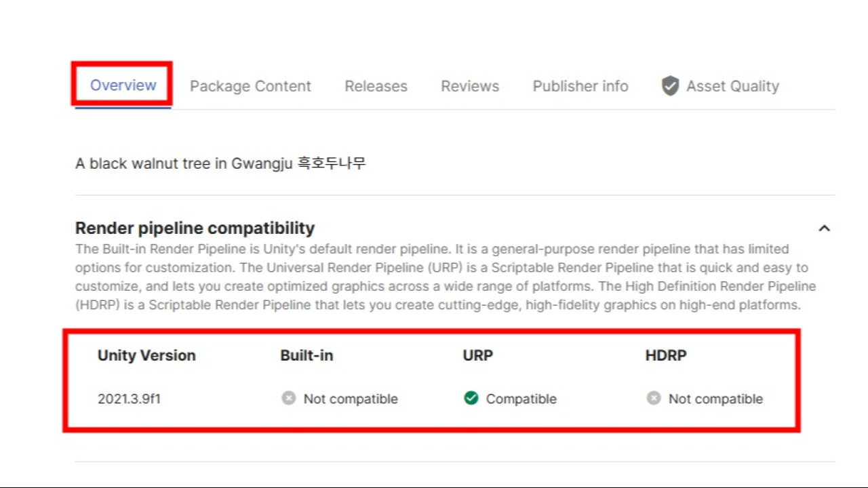Click the Built-in column header

(x=307, y=355)
